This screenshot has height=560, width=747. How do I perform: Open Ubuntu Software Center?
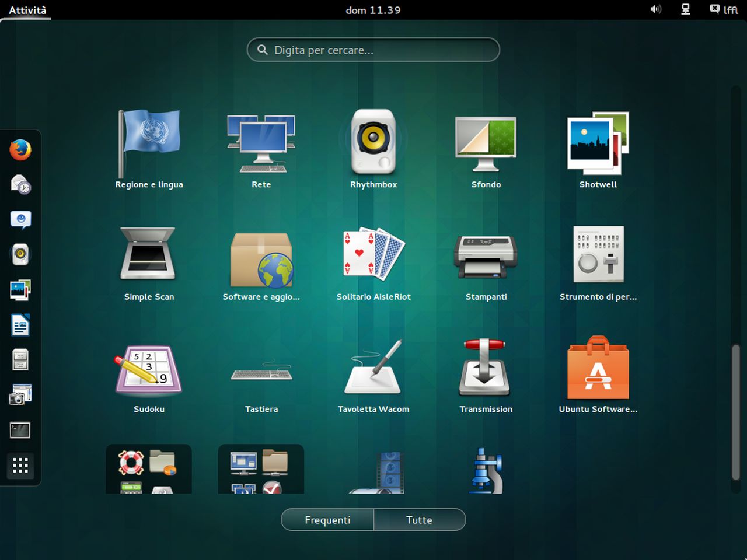(x=598, y=374)
